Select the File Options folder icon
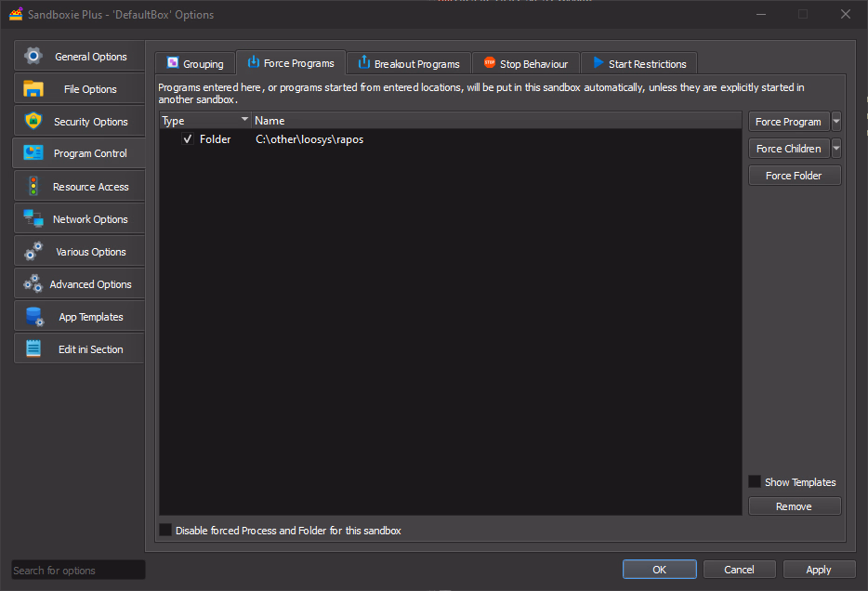Screen dimensions: 868x591 (x=33, y=88)
